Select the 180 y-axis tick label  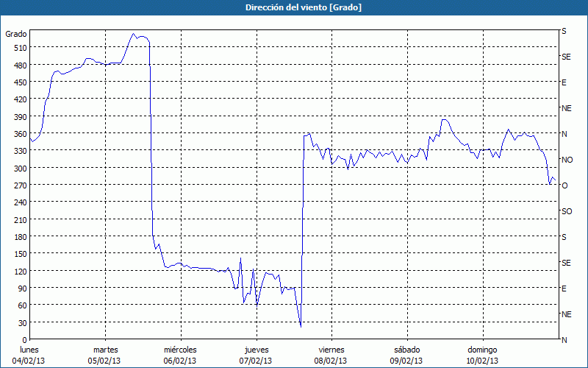click(x=19, y=237)
